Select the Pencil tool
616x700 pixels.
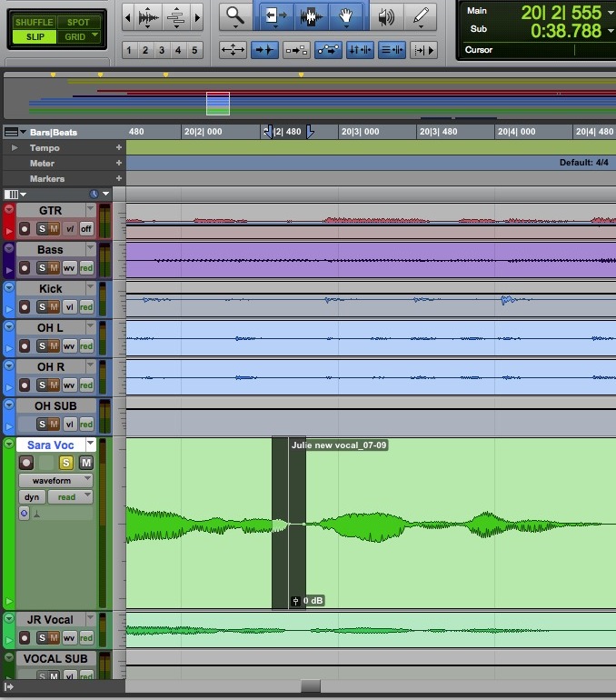click(x=420, y=16)
